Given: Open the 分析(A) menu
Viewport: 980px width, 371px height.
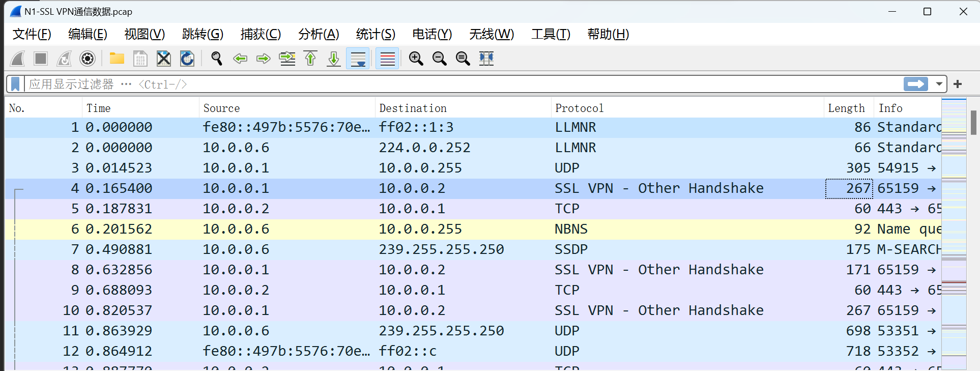Looking at the screenshot, I should pyautogui.click(x=319, y=34).
